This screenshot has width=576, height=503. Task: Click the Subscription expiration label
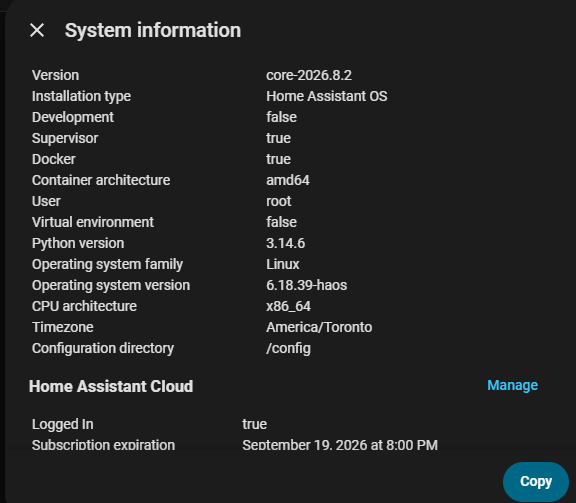point(103,445)
